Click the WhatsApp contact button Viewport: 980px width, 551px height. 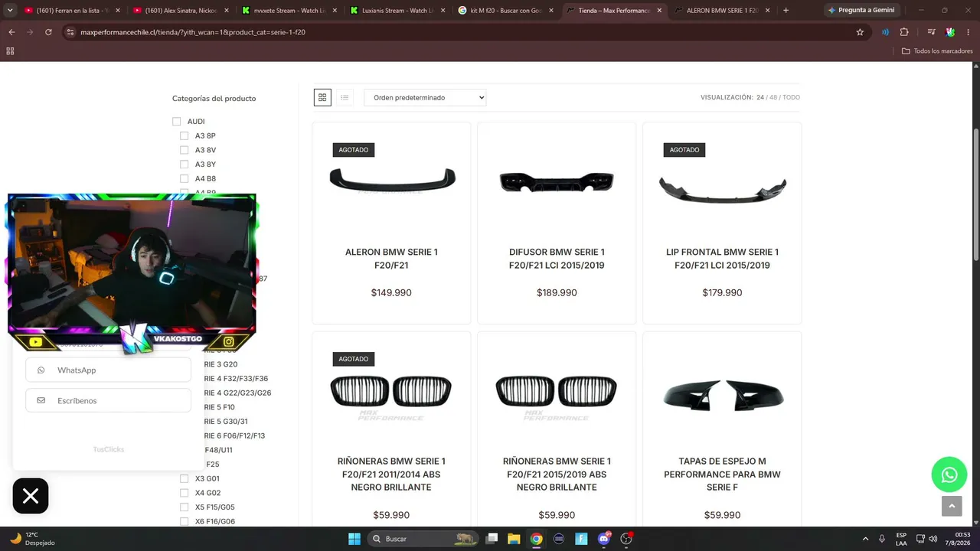coord(108,370)
